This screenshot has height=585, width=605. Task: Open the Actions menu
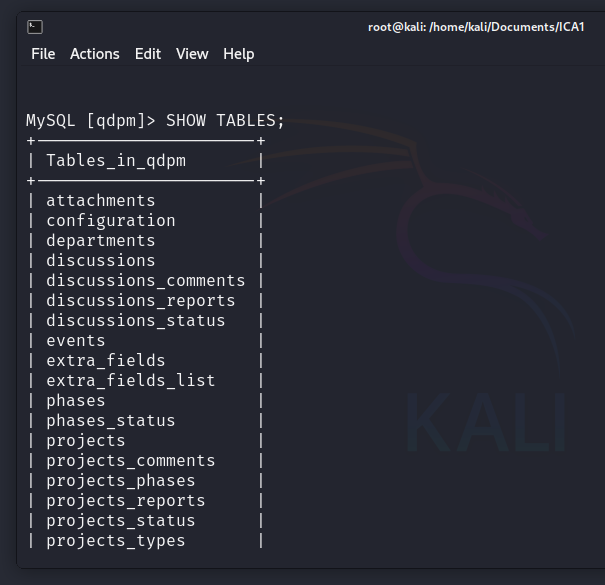click(x=95, y=54)
